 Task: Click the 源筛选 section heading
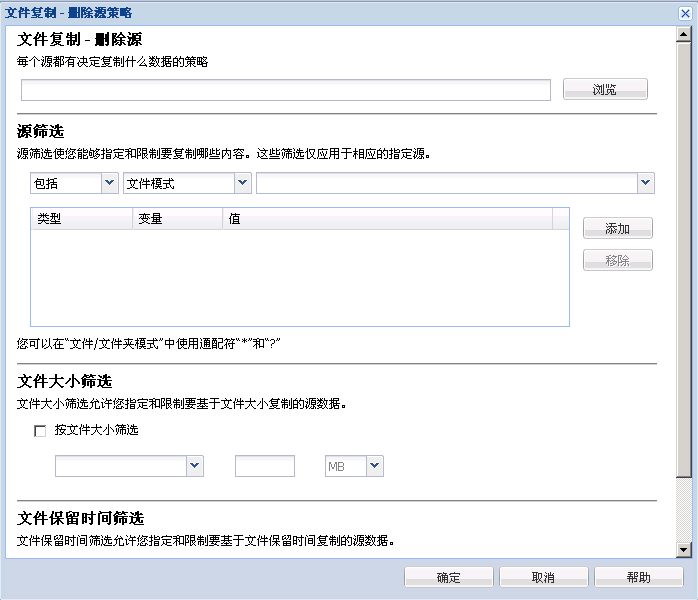coord(41,131)
